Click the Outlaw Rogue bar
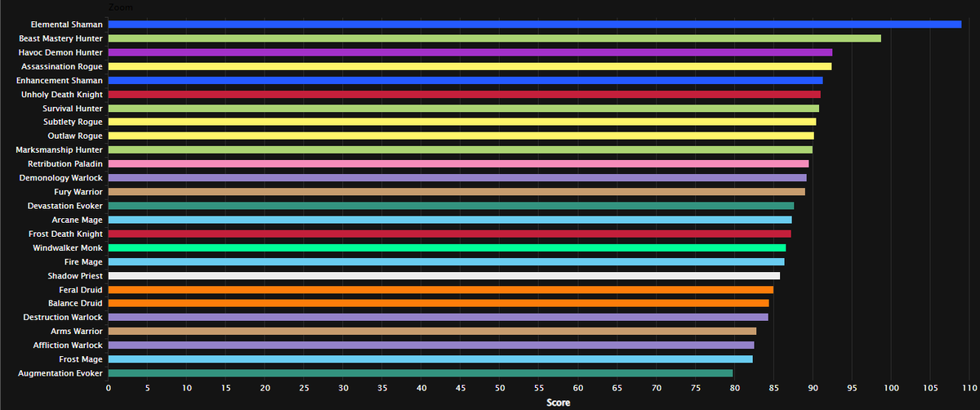 [461, 136]
